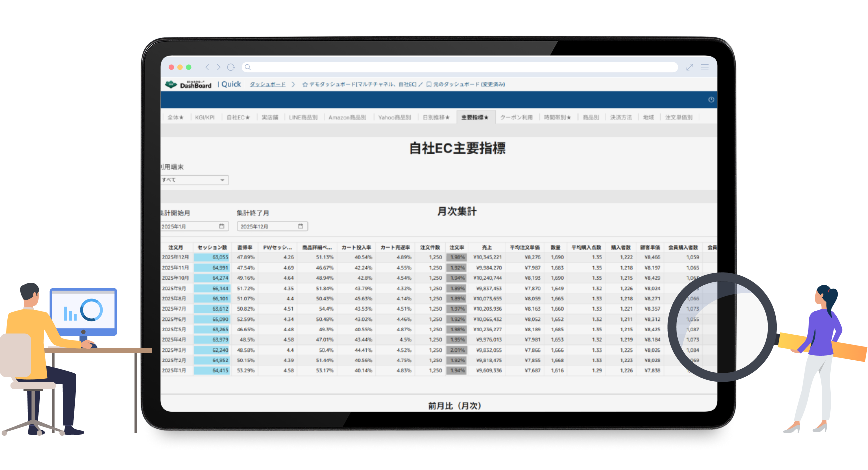This screenshot has width=868, height=470.
Task: Switch to the KGI/KPI tab
Action: coord(205,118)
